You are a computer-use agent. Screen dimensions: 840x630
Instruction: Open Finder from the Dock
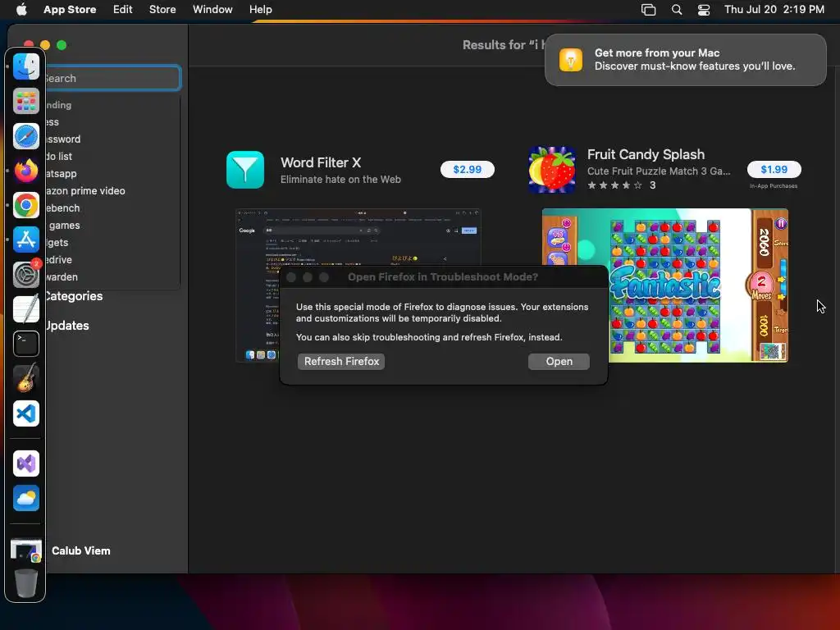click(x=25, y=66)
